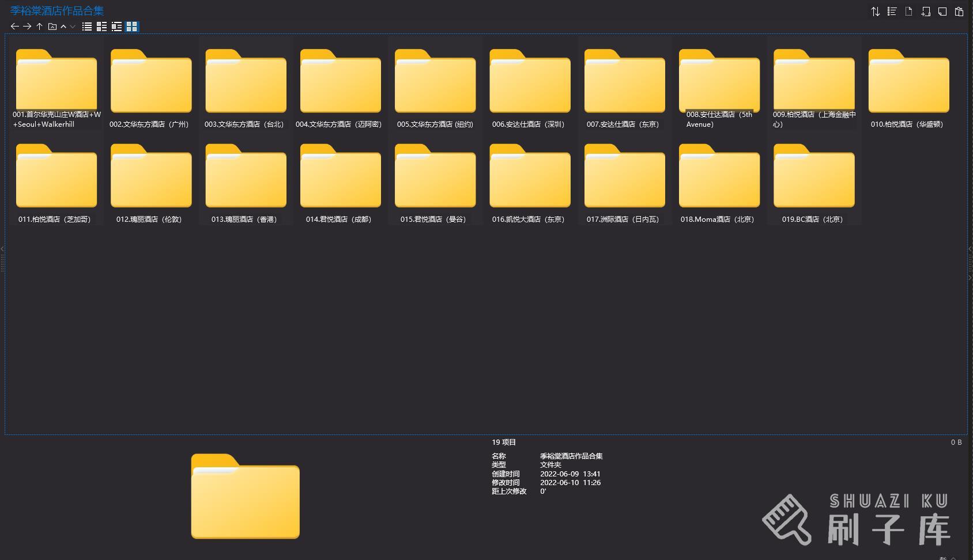Click the paste clipboard icon
This screenshot has height=560, width=973.
[x=959, y=12]
